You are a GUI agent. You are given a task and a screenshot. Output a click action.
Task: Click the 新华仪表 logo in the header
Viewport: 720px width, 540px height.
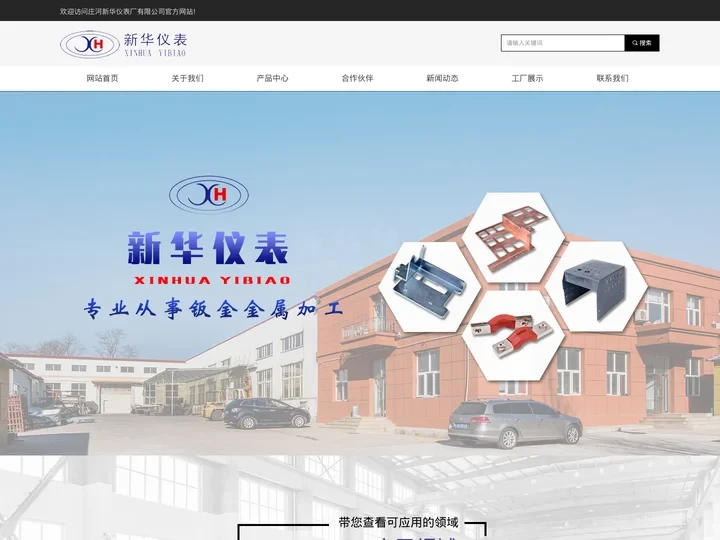[124, 45]
